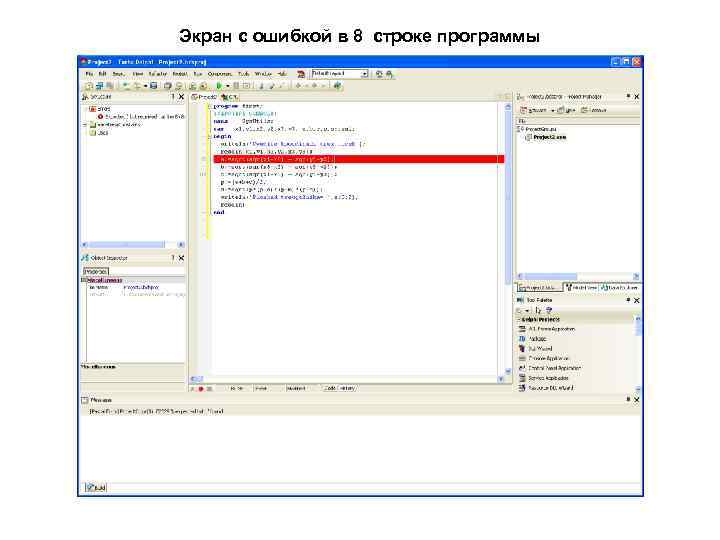Open the dropdown arrow beside the Run button
Viewport: 720px width, 540px height.
click(227, 86)
